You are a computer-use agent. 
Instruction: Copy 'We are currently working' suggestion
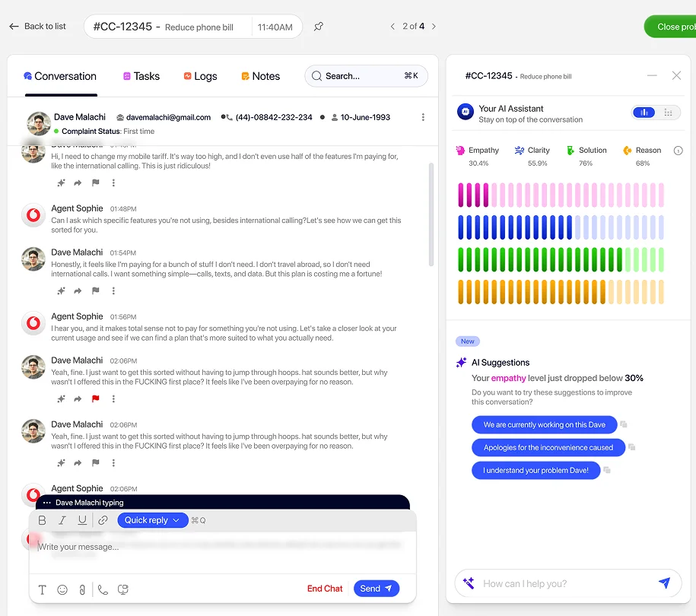pyautogui.click(x=623, y=424)
